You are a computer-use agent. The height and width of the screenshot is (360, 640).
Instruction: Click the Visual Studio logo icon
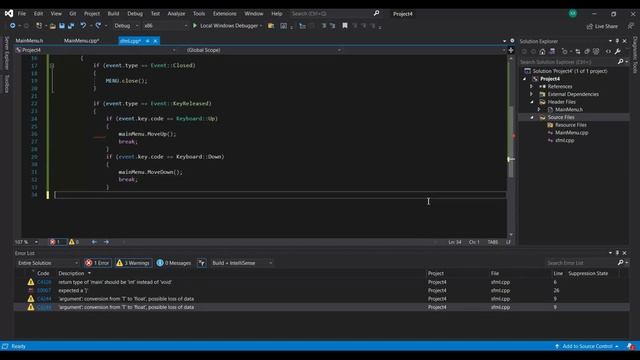(x=9, y=13)
